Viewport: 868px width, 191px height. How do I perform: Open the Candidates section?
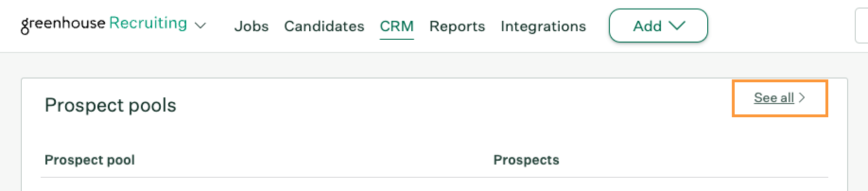pyautogui.click(x=324, y=26)
